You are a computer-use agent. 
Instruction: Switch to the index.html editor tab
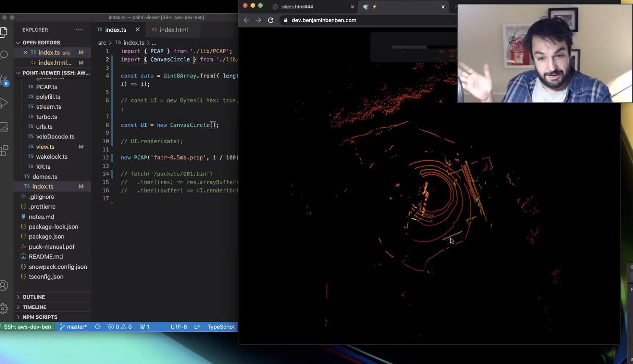[x=173, y=30]
